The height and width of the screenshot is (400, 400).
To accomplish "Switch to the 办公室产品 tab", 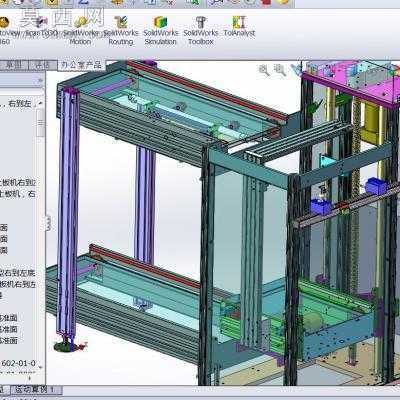I will 81,65.
